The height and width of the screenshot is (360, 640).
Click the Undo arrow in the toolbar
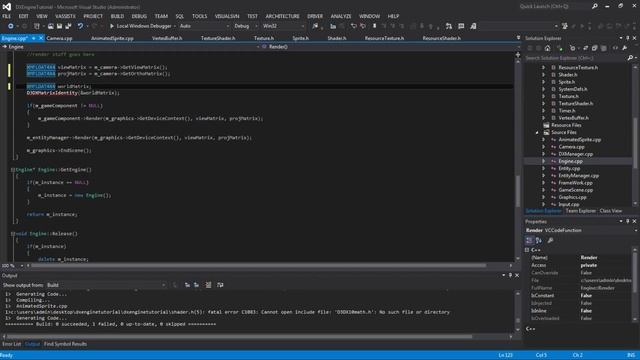[80, 26]
